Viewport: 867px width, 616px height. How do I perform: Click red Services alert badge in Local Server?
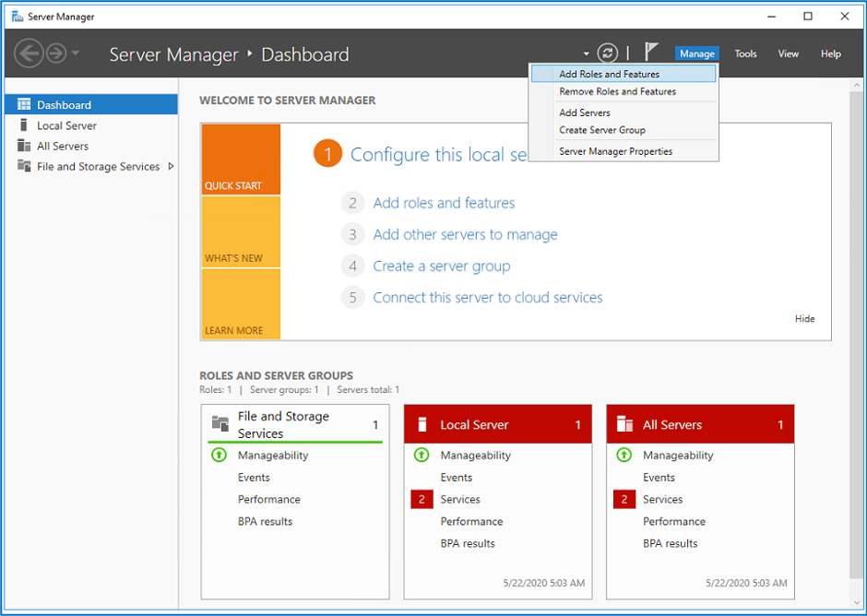point(421,500)
